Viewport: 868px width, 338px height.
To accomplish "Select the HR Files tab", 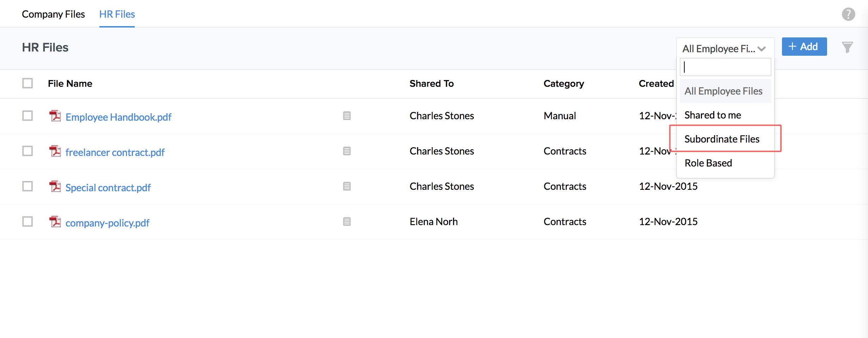I will 117,14.
